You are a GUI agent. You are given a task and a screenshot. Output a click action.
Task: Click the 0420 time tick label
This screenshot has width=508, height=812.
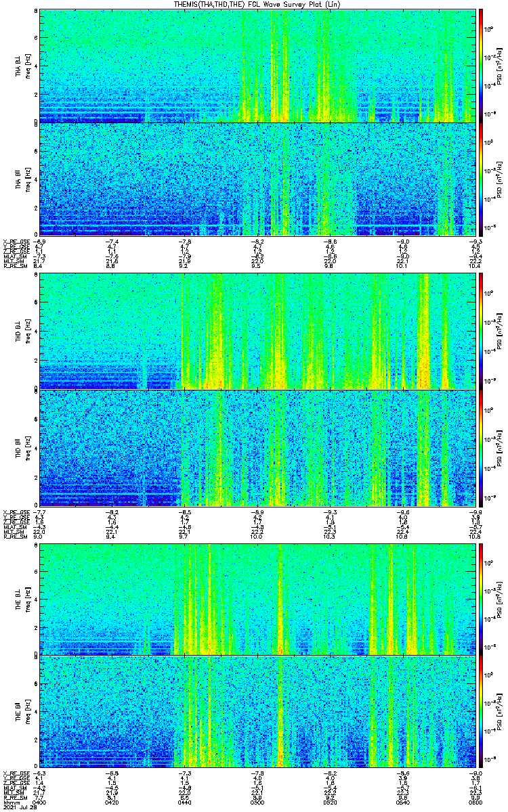click(x=112, y=801)
